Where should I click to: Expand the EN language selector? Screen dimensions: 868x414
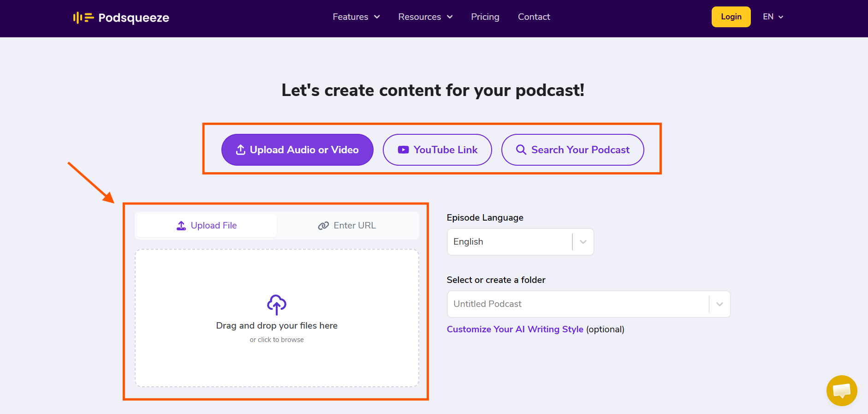tap(773, 17)
